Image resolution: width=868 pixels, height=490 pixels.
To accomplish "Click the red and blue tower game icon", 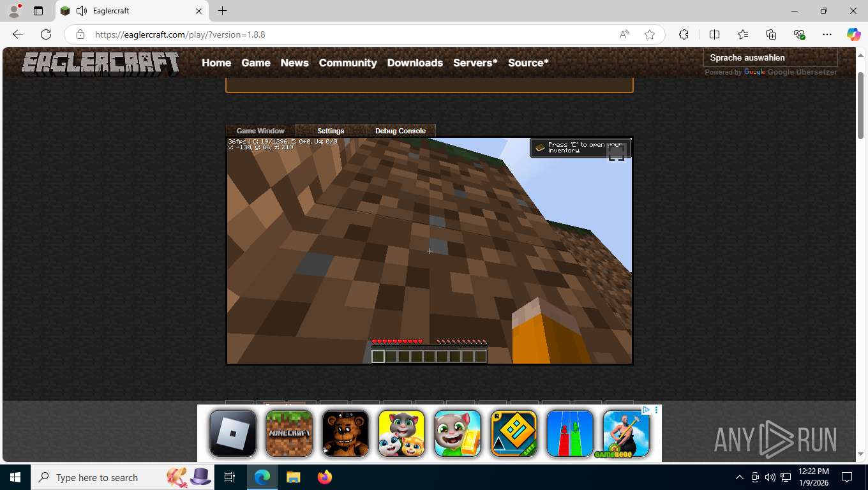I will [570, 433].
